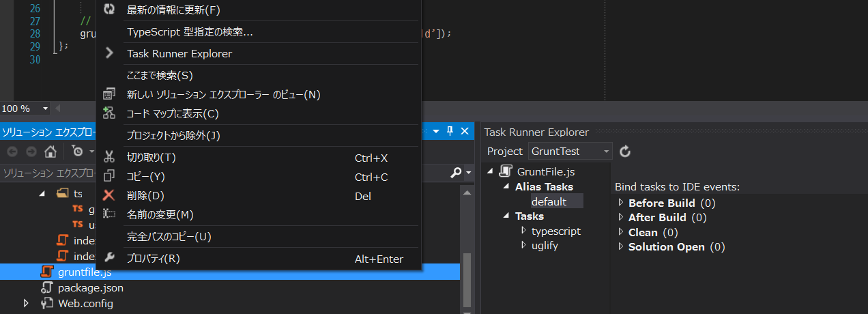Select Web.config in Solution Explorer
This screenshot has height=314, width=868.
click(85, 303)
